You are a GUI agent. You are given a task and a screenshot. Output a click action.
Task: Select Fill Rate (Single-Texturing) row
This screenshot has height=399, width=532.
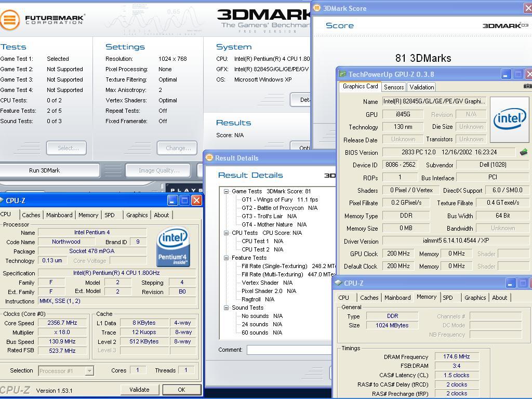click(288, 266)
